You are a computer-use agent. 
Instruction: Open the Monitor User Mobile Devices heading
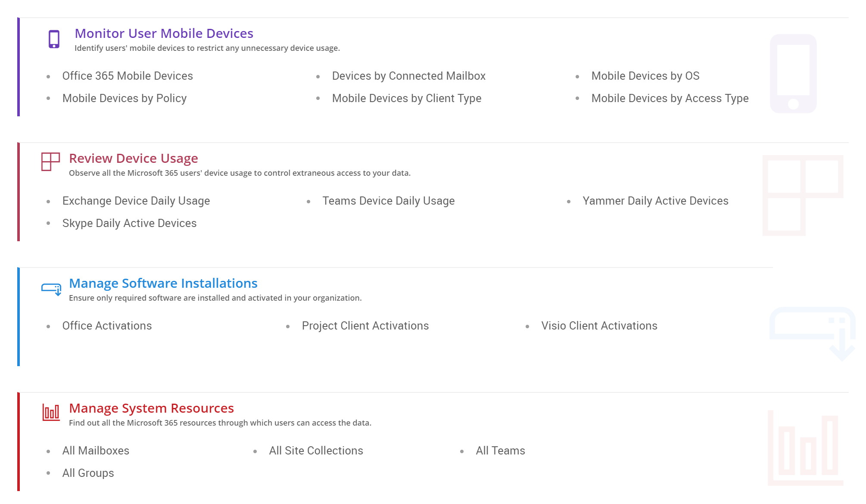pos(164,33)
